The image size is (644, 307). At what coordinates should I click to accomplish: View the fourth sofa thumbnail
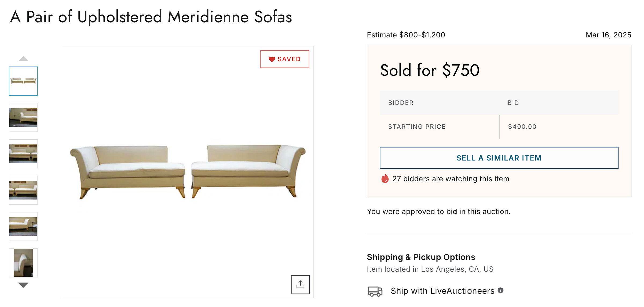coord(23,190)
